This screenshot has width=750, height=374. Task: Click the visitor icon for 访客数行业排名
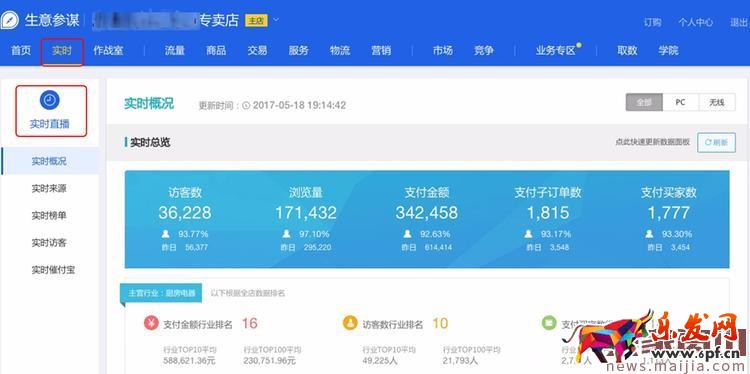(350, 323)
